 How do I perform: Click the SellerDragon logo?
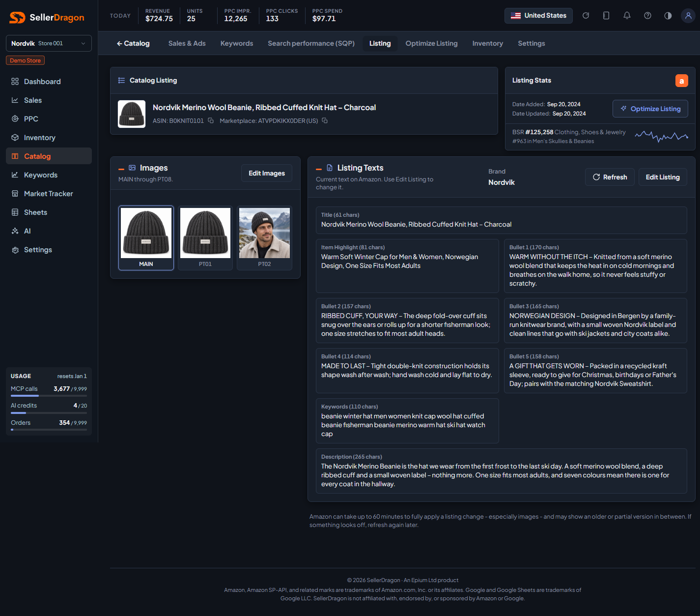(47, 18)
